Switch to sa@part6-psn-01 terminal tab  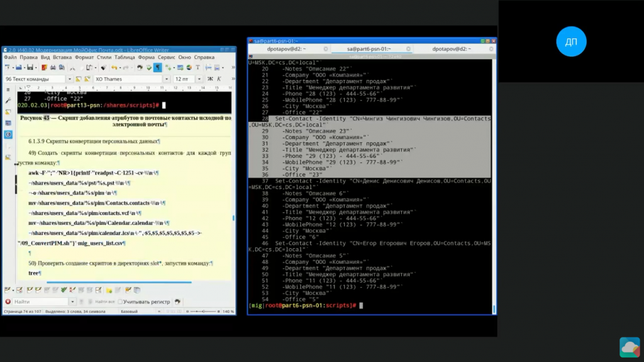point(369,49)
